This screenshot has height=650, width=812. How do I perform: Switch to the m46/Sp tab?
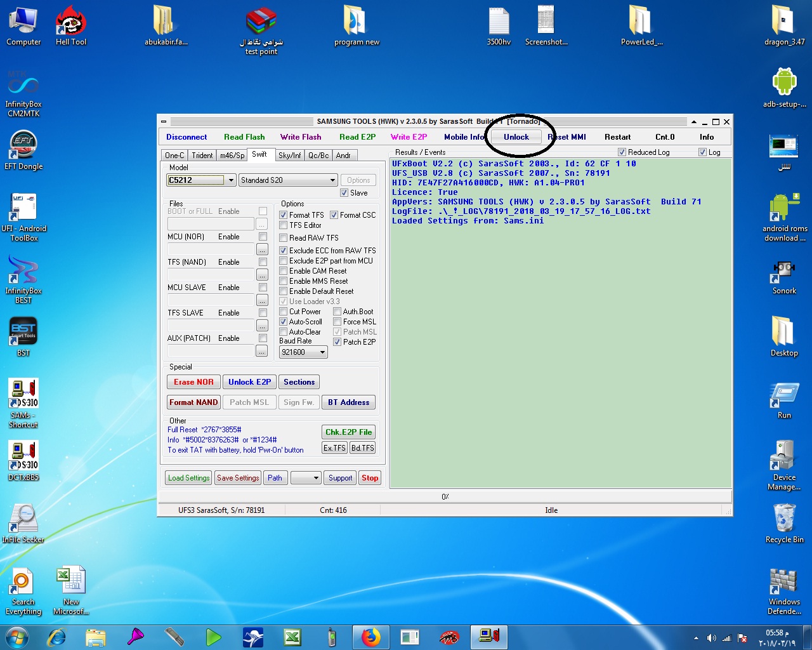coord(232,156)
